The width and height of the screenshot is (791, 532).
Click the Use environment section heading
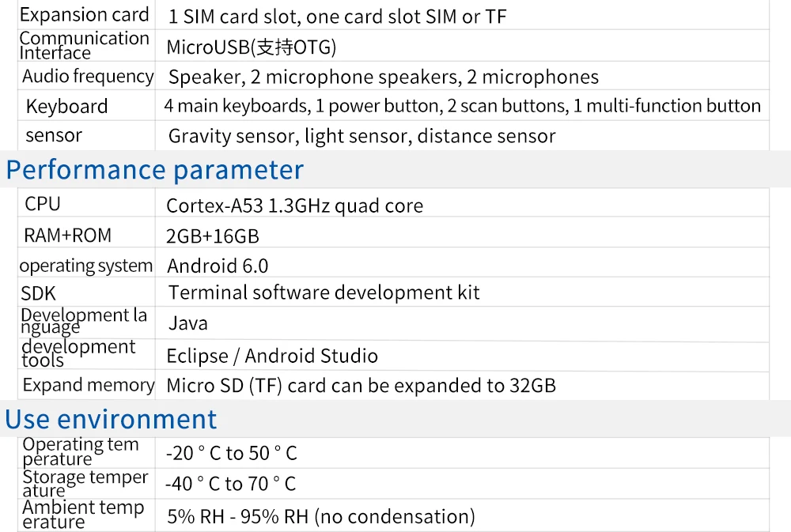[111, 419]
